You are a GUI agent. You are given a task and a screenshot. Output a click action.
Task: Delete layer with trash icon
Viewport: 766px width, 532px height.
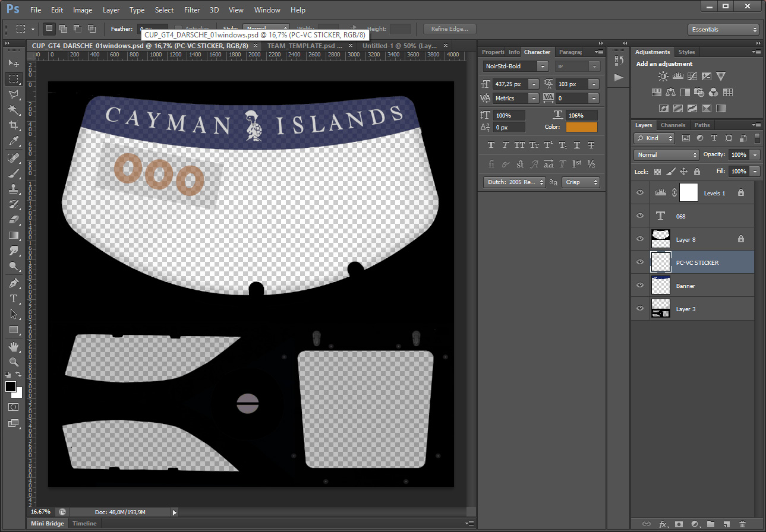[x=742, y=524]
